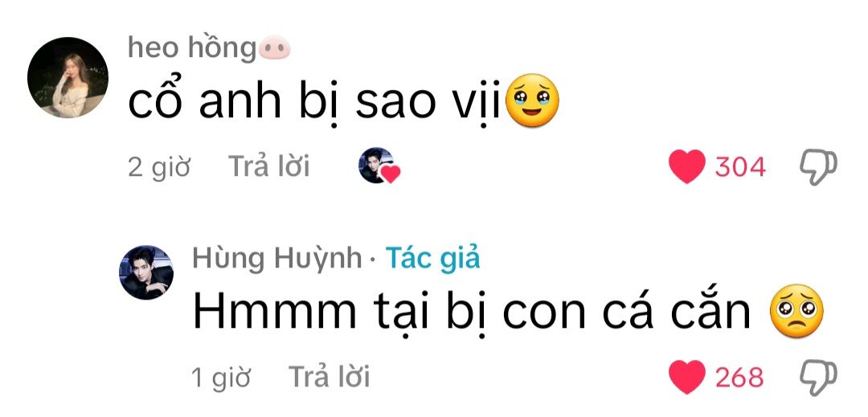Click the 304 likes count
868x417 pixels.
[x=741, y=167]
